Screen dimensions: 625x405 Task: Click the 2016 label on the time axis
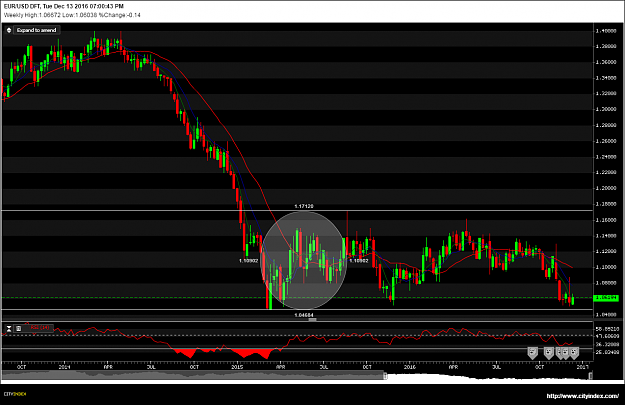(x=410, y=367)
